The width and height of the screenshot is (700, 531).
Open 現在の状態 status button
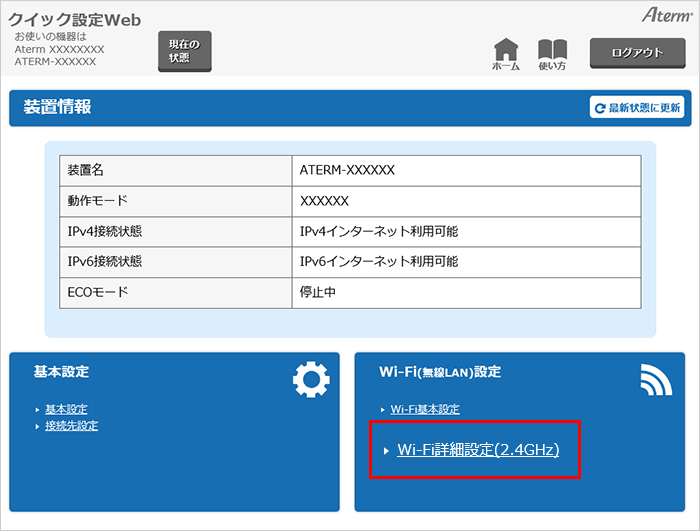pyautogui.click(x=185, y=51)
